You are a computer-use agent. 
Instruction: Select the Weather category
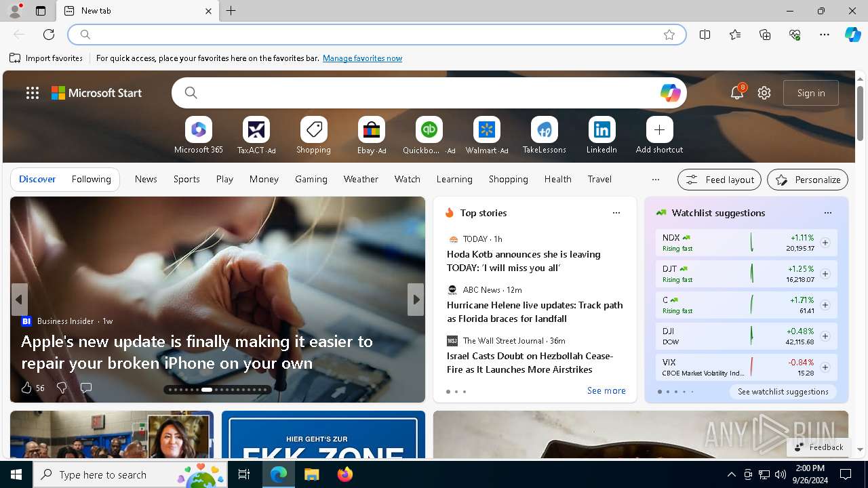[361, 179]
